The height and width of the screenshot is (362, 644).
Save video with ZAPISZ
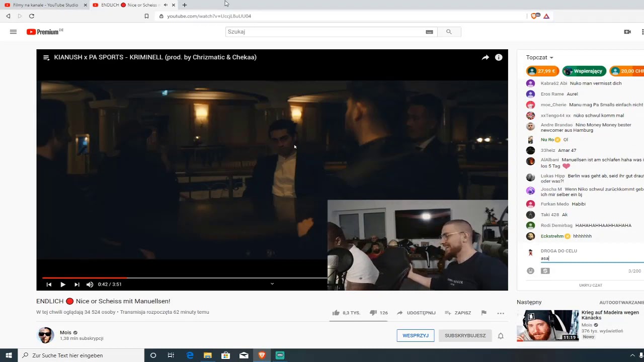coord(458,313)
